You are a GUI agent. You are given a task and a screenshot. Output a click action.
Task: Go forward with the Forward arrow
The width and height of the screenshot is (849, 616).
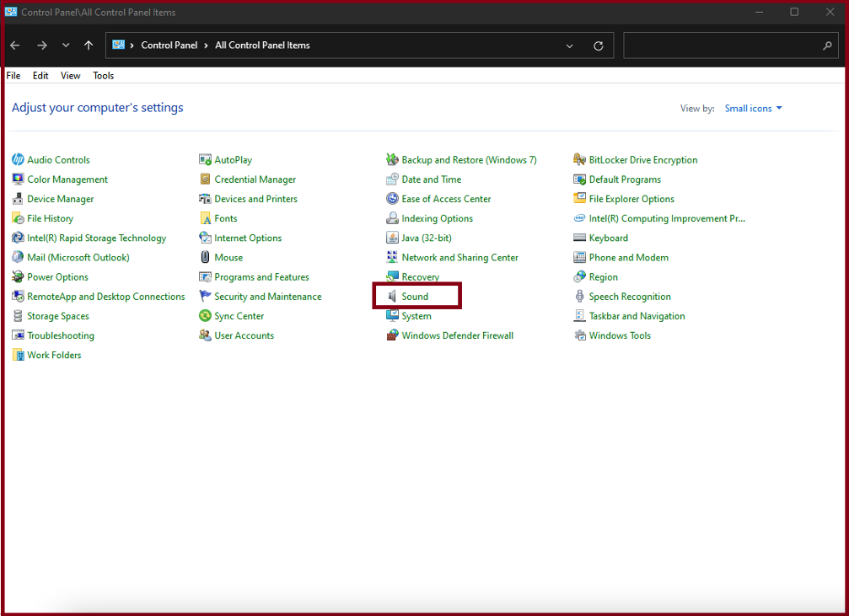[41, 46]
